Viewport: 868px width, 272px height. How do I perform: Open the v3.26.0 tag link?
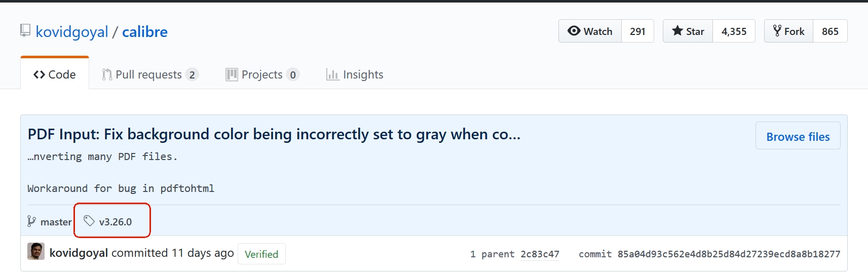coord(116,222)
